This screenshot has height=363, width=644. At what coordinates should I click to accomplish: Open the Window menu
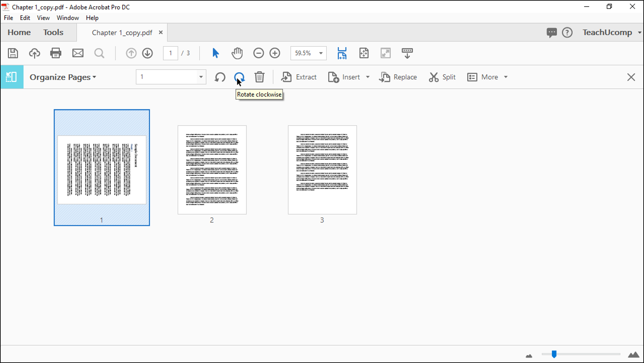68,18
